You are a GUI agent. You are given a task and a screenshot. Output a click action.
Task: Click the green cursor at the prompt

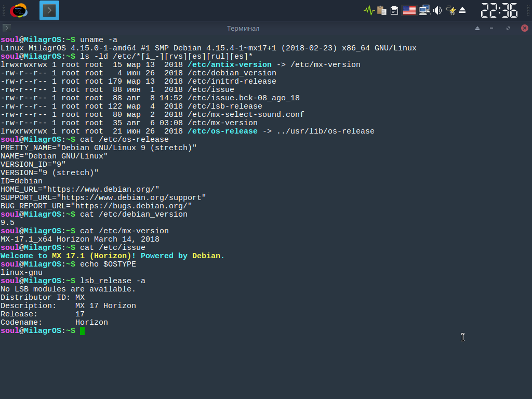click(83, 331)
